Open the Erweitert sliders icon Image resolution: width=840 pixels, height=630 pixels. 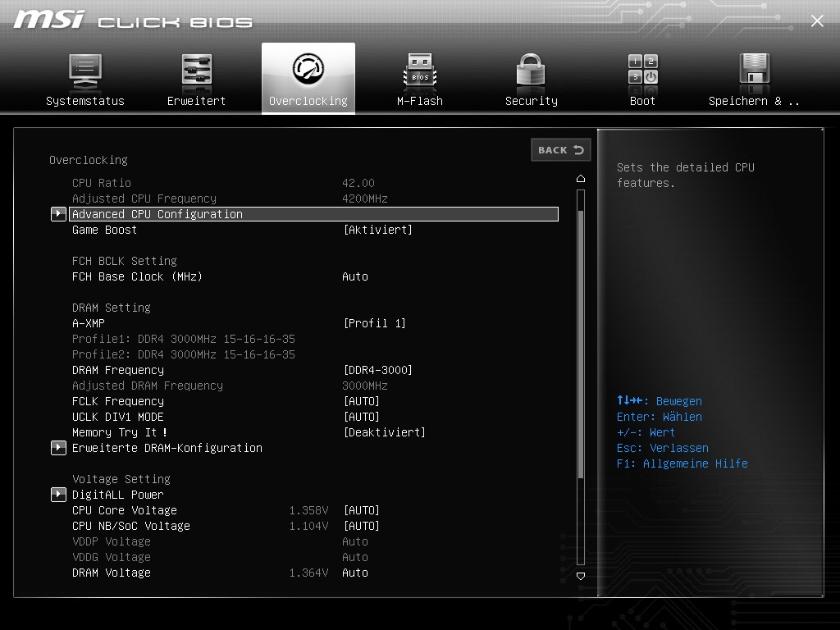pyautogui.click(x=197, y=70)
